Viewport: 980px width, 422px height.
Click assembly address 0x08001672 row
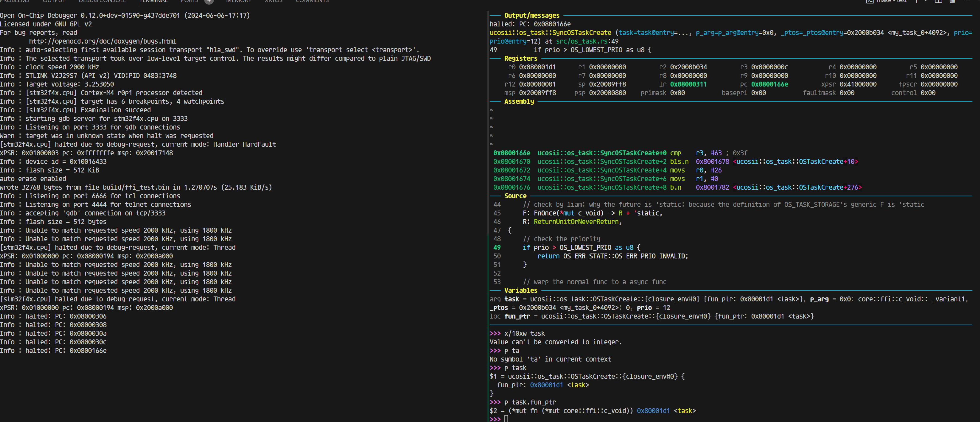[607, 170]
